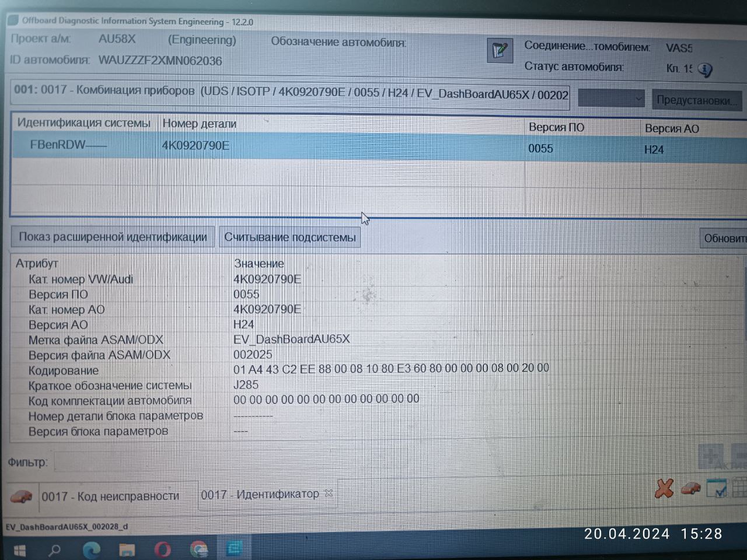This screenshot has height=560, width=747.
Task: Click the vehicle ID WAUZZZF2XMN062036
Action: [160, 60]
